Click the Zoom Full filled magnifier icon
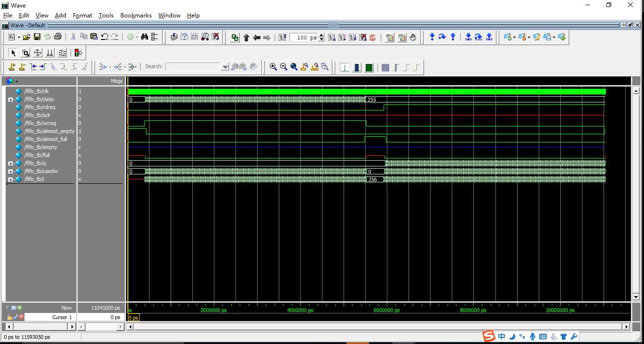This screenshot has width=644, height=344. coord(294,67)
